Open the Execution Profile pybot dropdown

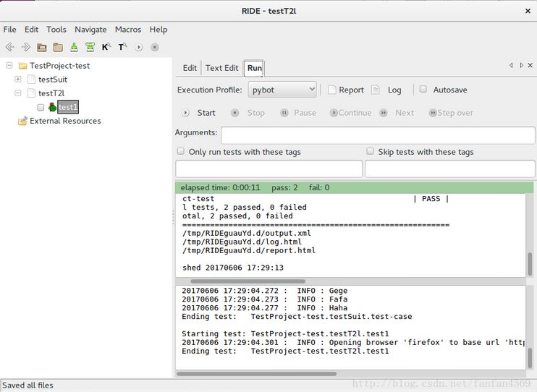coord(282,90)
